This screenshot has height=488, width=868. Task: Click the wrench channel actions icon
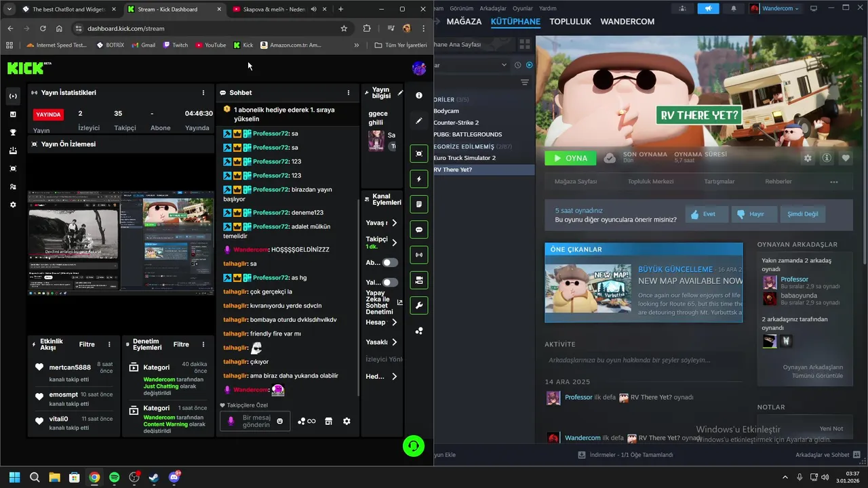(419, 306)
